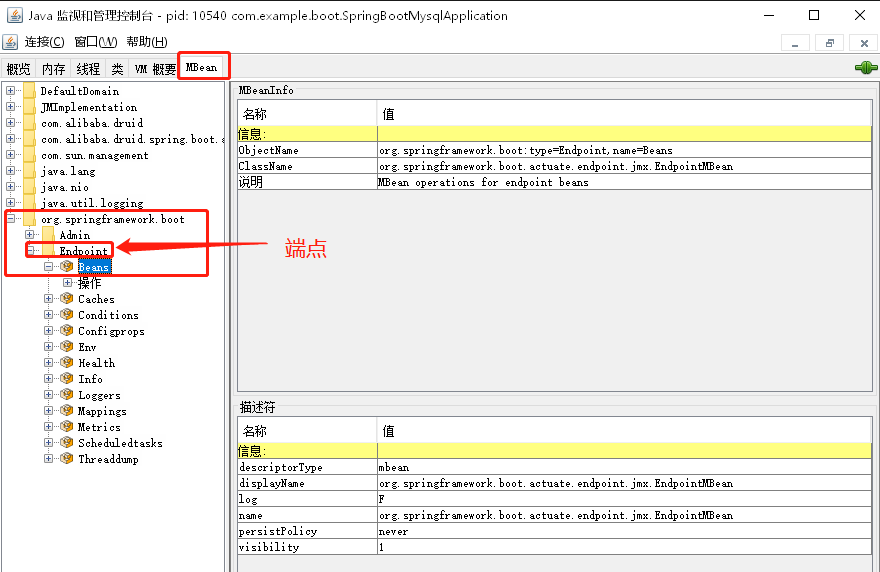The image size is (880, 572).
Task: Minimize the inner MBean window
Action: click(x=795, y=43)
